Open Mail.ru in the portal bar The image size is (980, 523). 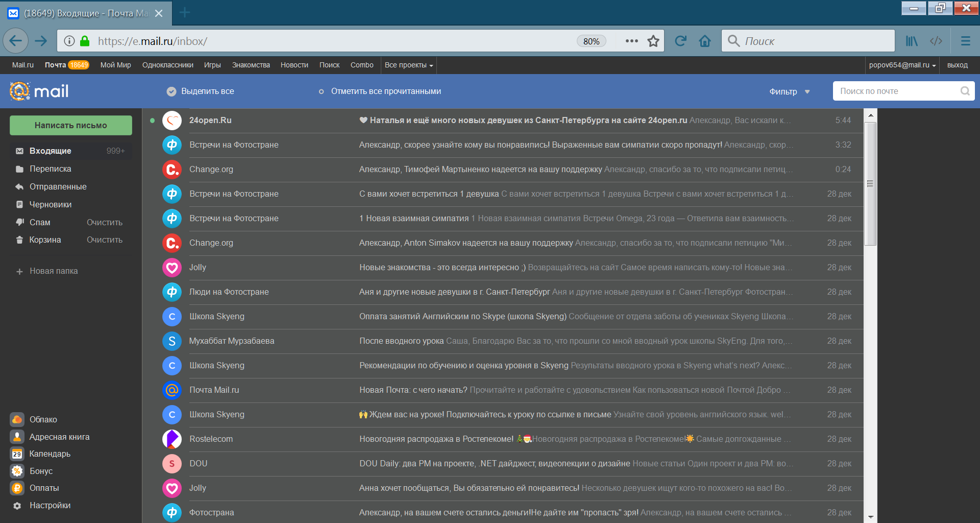(23, 65)
